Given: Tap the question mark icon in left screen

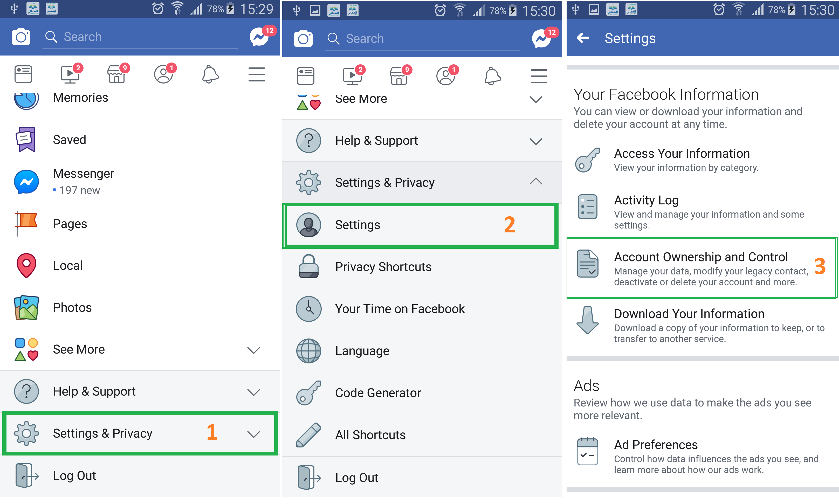Looking at the screenshot, I should 26,392.
